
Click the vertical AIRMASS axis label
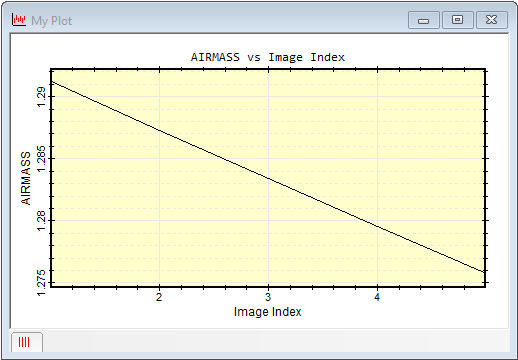point(26,178)
